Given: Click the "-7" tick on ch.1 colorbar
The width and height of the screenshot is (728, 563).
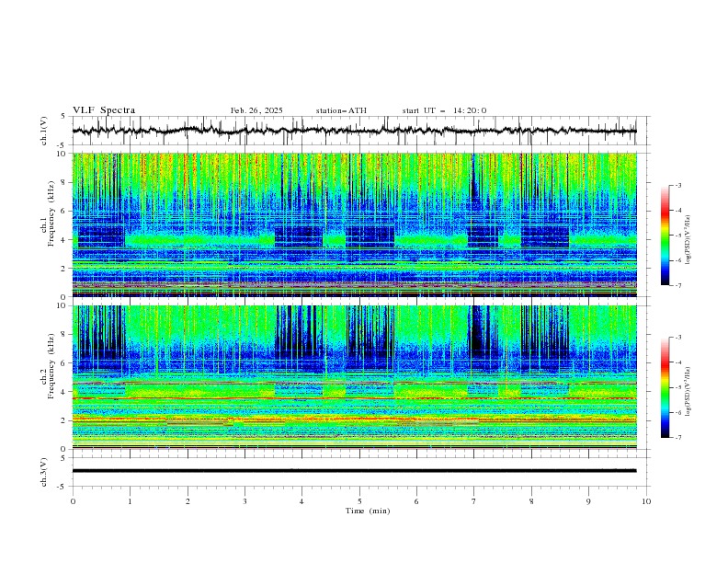Looking at the screenshot, I should pos(677,285).
